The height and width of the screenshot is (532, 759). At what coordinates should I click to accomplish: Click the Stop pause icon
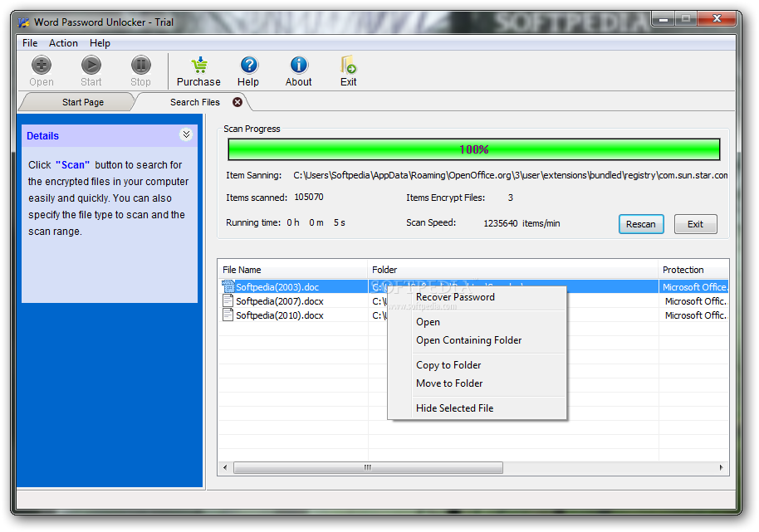(x=141, y=66)
